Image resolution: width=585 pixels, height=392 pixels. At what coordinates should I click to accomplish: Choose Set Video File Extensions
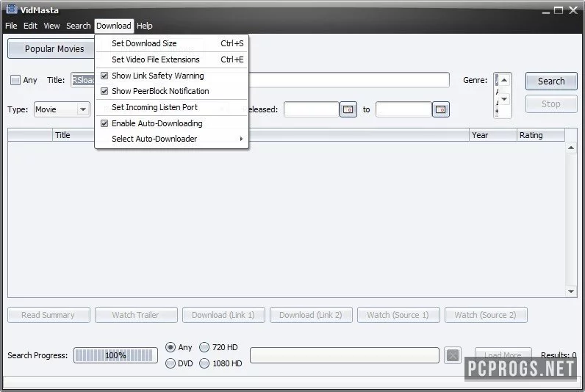tap(172, 59)
